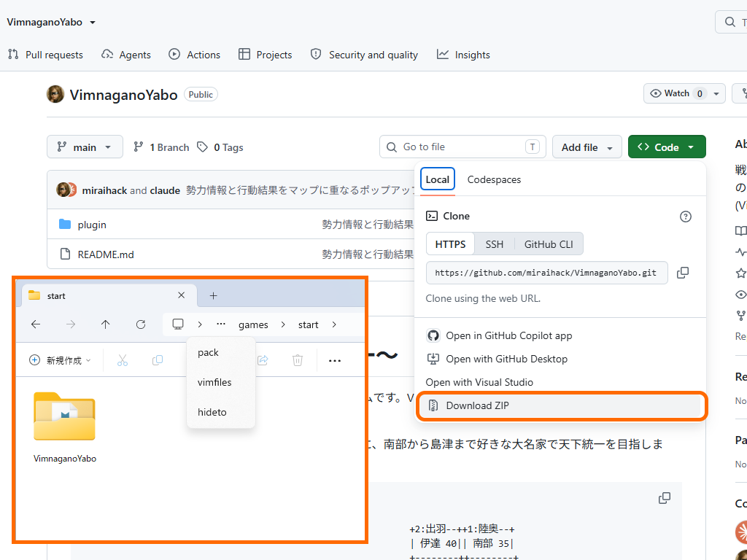Image resolution: width=747 pixels, height=560 pixels.
Task: Open the 1 Branch link
Action: (161, 147)
